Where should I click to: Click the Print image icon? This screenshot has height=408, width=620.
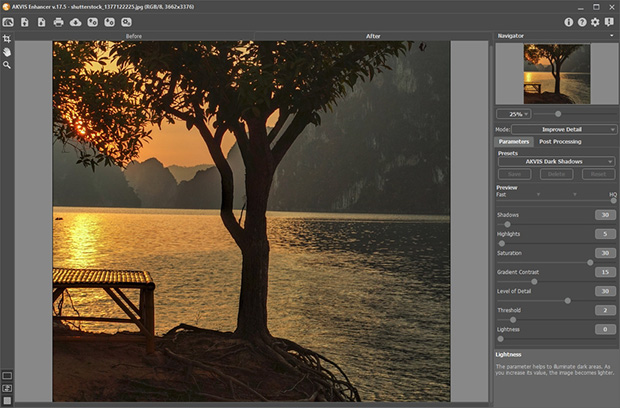(x=58, y=22)
